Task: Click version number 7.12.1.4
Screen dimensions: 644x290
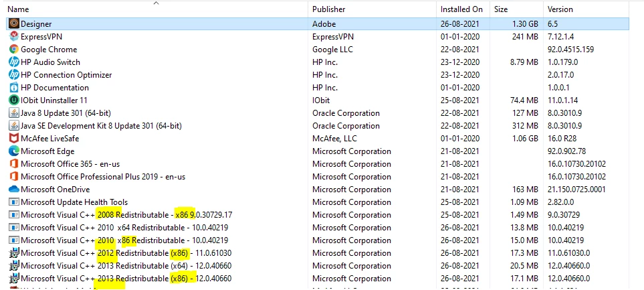Action: [561, 37]
